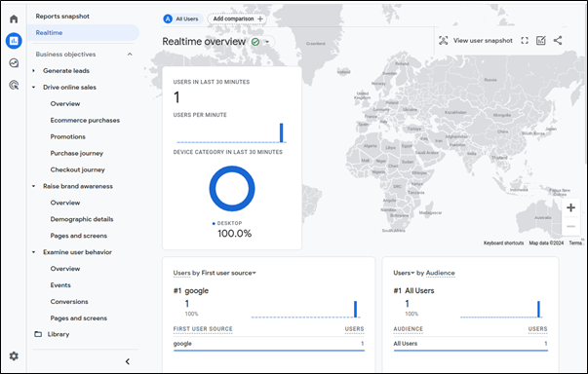This screenshot has width=588, height=374.
Task: Click the Map data ©2024 attribution
Action: point(546,243)
